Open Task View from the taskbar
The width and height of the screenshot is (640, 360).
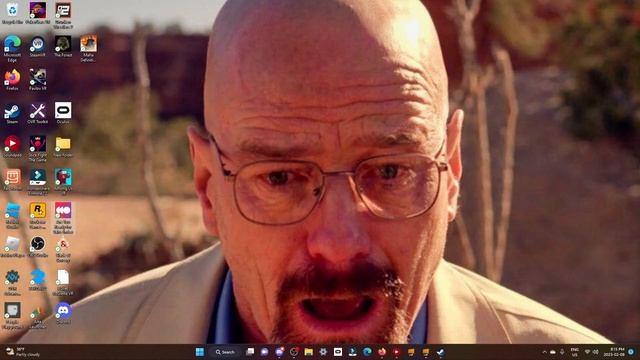[x=250, y=352]
